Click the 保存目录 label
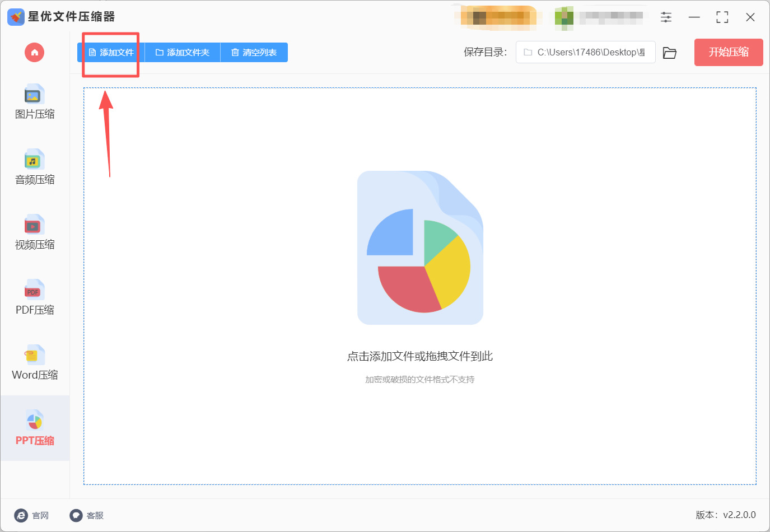 point(485,52)
